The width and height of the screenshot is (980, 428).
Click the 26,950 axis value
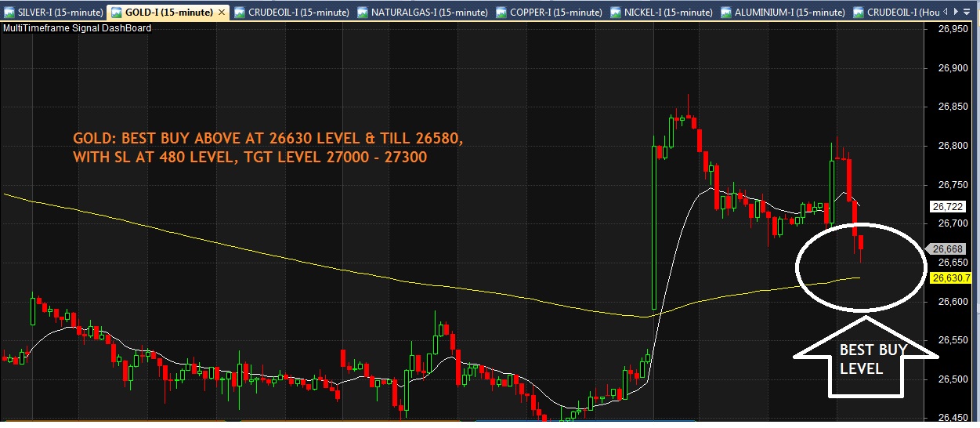pos(954,29)
